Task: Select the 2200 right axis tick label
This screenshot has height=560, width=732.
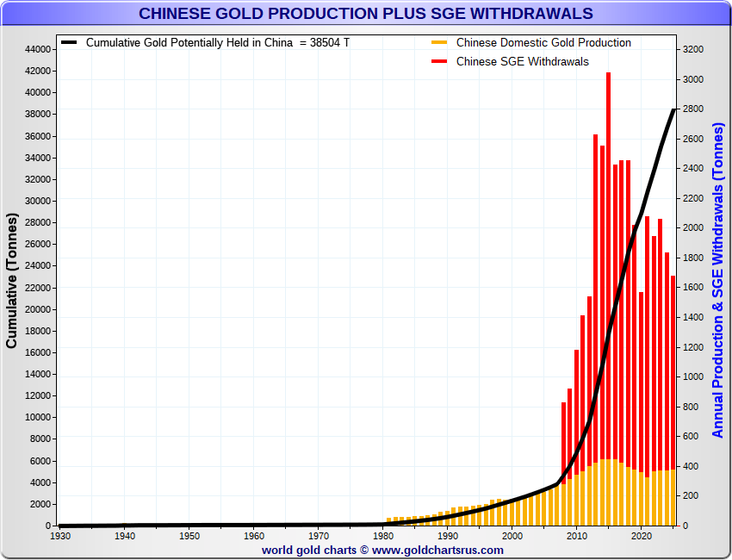Action: [x=693, y=198]
